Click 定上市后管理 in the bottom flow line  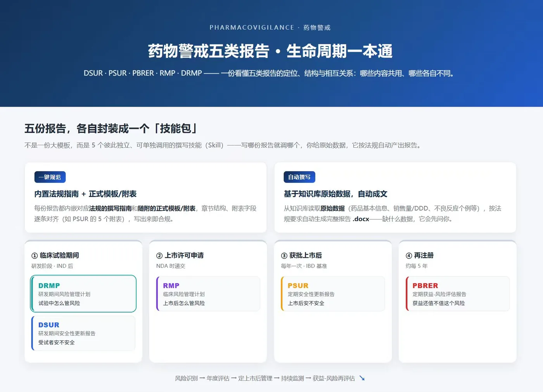pyautogui.click(x=255, y=378)
